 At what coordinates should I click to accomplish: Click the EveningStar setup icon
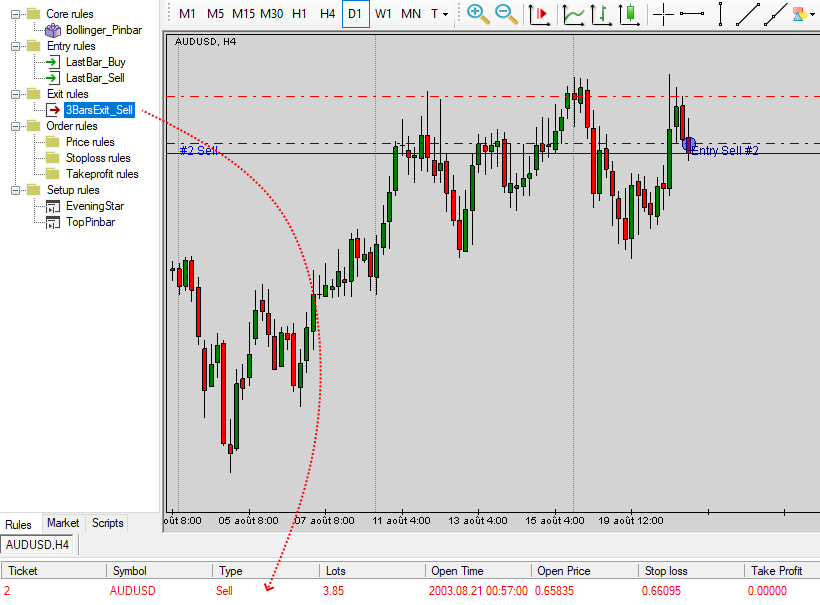(x=52, y=207)
